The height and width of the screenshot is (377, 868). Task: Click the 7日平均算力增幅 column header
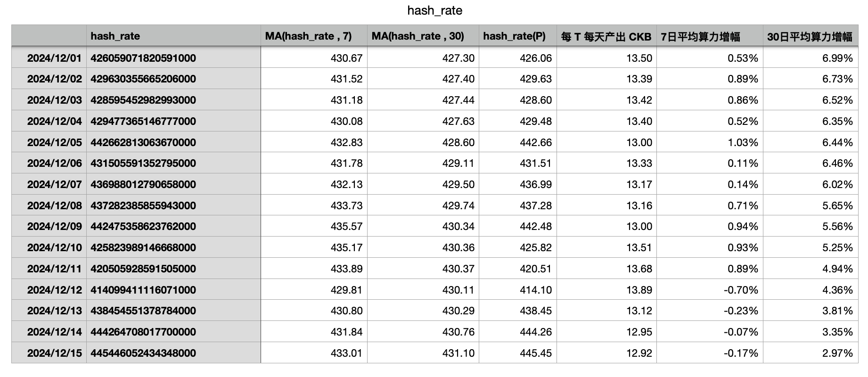coord(700,36)
